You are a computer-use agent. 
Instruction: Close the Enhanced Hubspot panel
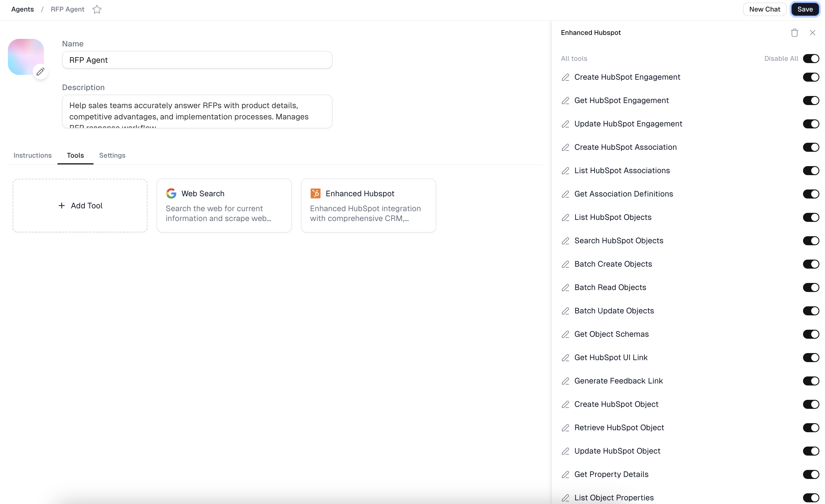[x=812, y=33]
